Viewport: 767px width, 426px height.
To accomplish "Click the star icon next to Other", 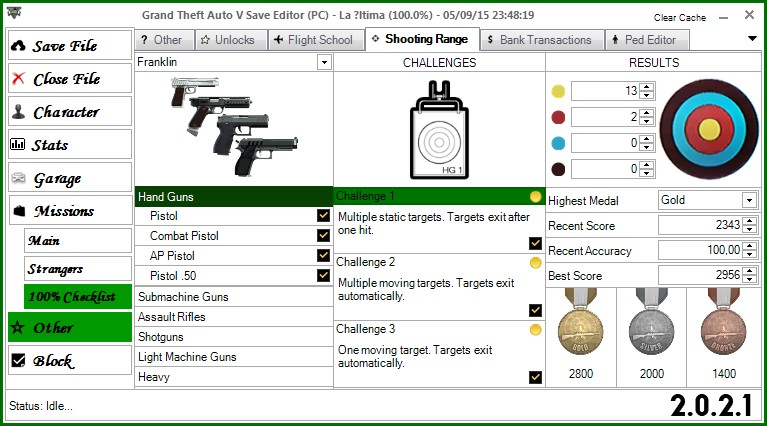I will (18, 327).
